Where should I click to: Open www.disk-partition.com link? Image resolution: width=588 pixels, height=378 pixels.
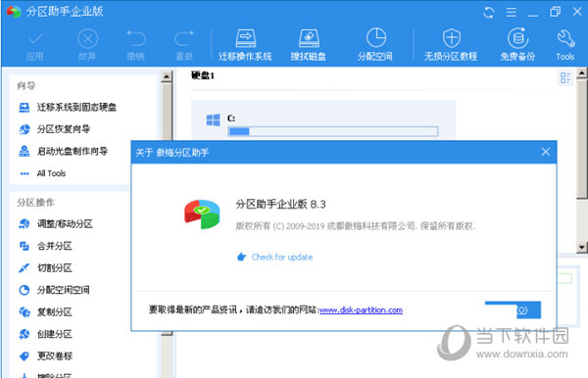click(361, 310)
